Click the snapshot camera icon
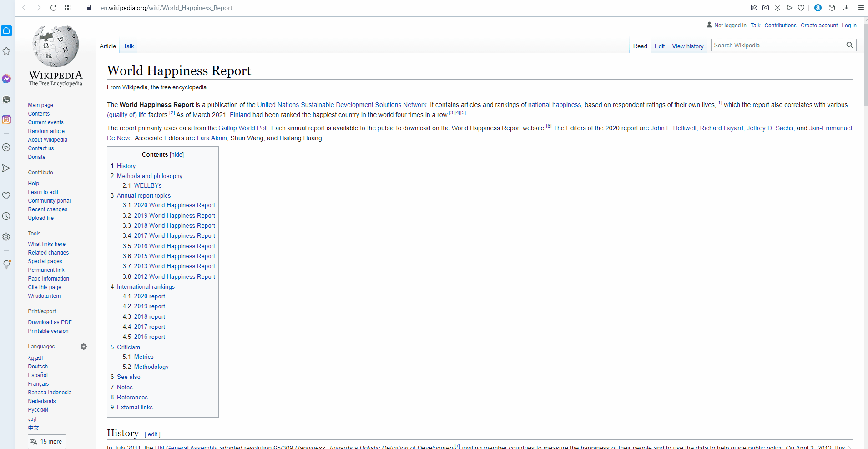 766,8
